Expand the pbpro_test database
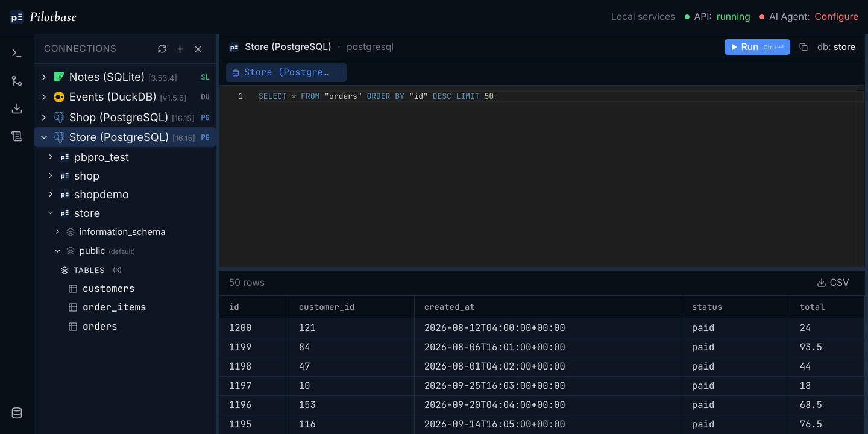 pyautogui.click(x=51, y=157)
